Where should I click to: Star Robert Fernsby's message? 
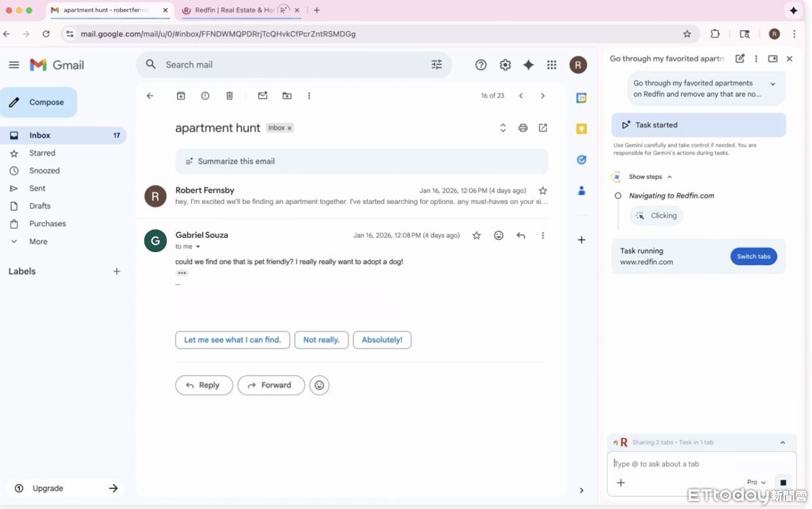pyautogui.click(x=542, y=190)
